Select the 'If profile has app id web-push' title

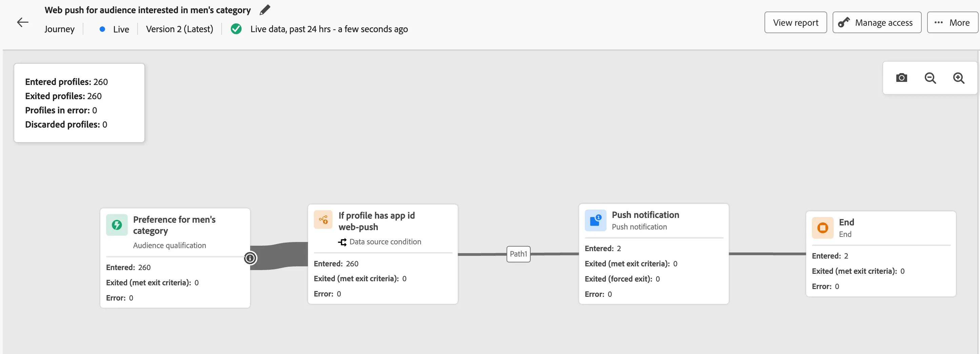(x=376, y=221)
